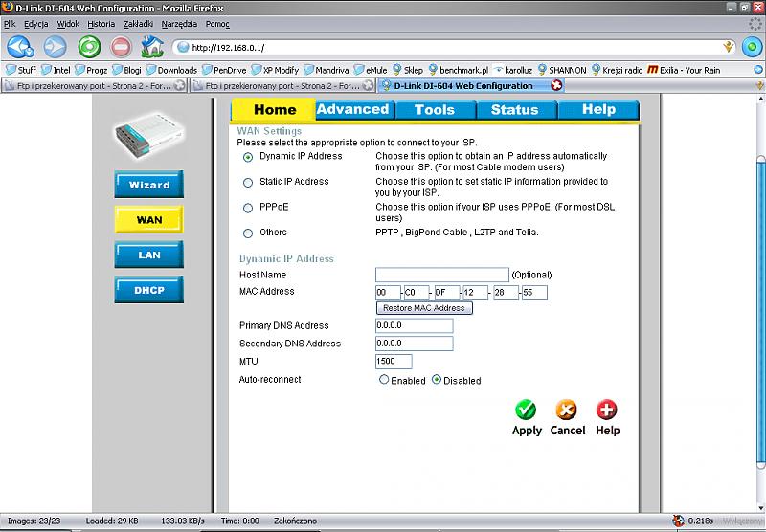Viewport: 766px width, 532px height.
Task: Open the Mandriva bookmark folder
Action: tap(327, 70)
